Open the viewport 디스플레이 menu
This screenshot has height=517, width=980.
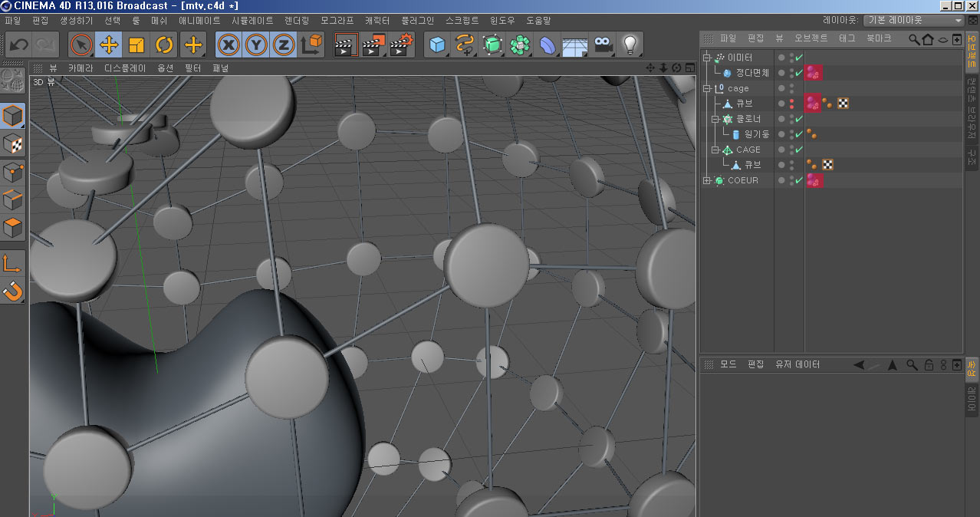[125, 68]
